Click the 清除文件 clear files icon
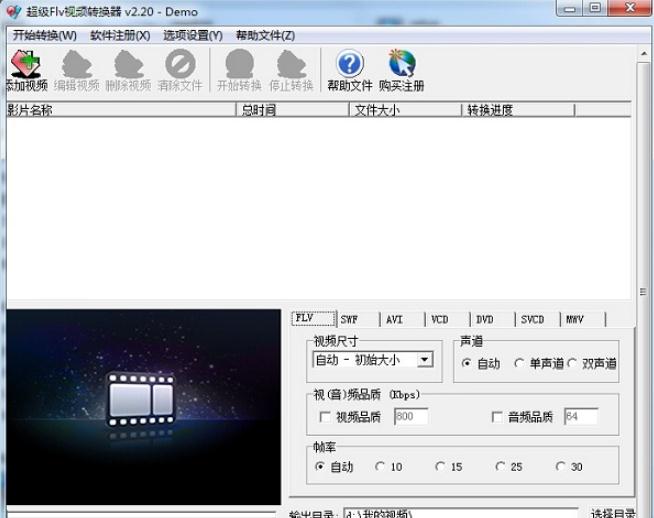This screenshot has height=518, width=654. coord(180,64)
